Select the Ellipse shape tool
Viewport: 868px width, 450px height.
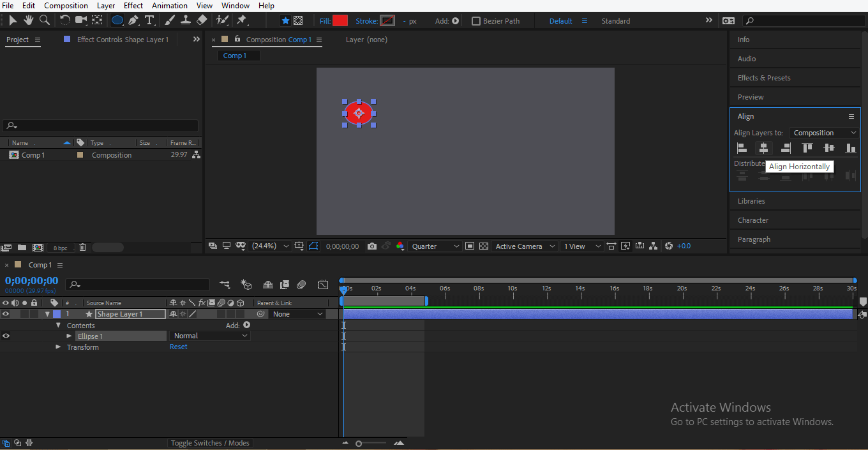point(117,20)
